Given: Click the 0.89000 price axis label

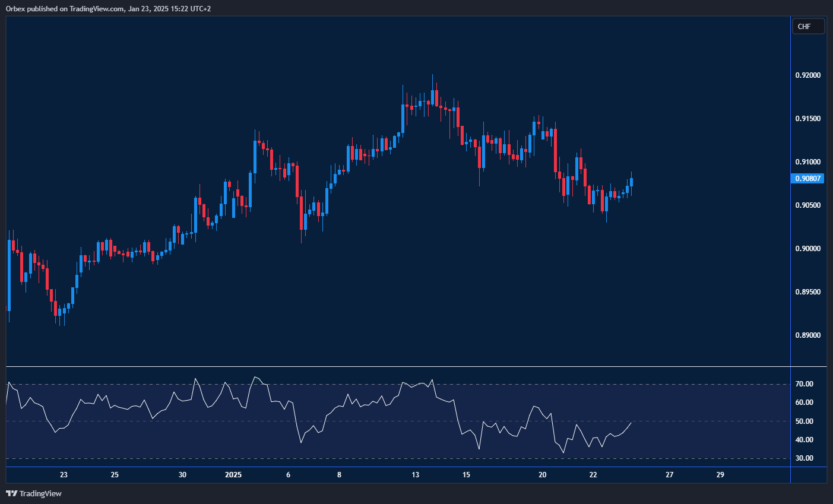Looking at the screenshot, I should 807,334.
